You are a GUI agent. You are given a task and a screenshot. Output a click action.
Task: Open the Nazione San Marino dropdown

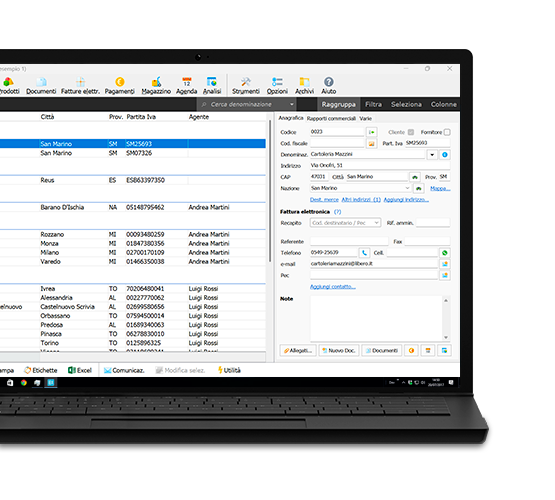(x=360, y=188)
